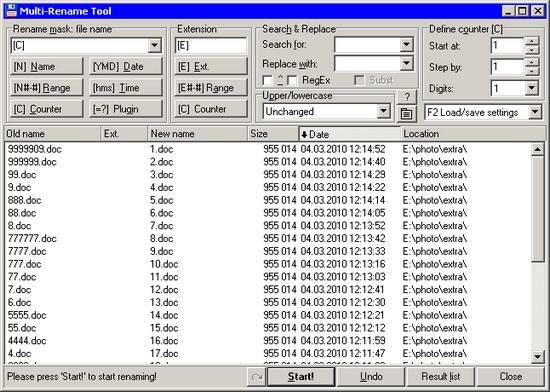Screen dimensions: 550x392
Task: Open the Search for dropdown
Action: (x=406, y=45)
